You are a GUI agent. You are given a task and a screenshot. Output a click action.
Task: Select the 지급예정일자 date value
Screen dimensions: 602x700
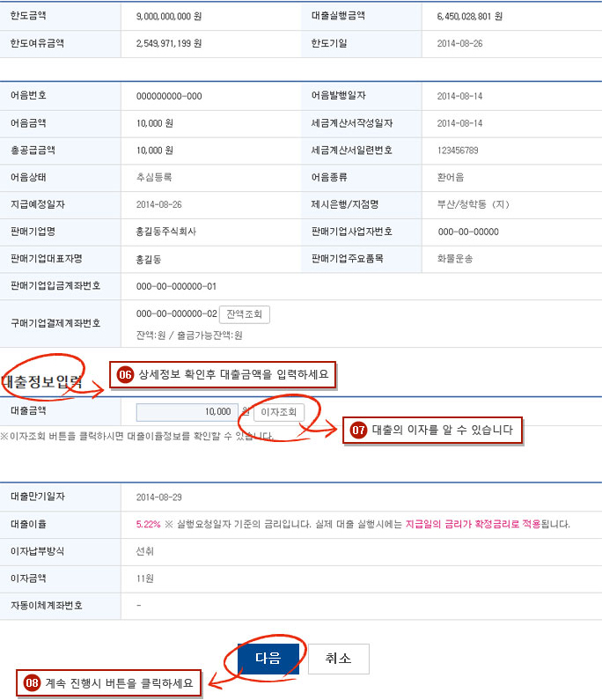159,204
